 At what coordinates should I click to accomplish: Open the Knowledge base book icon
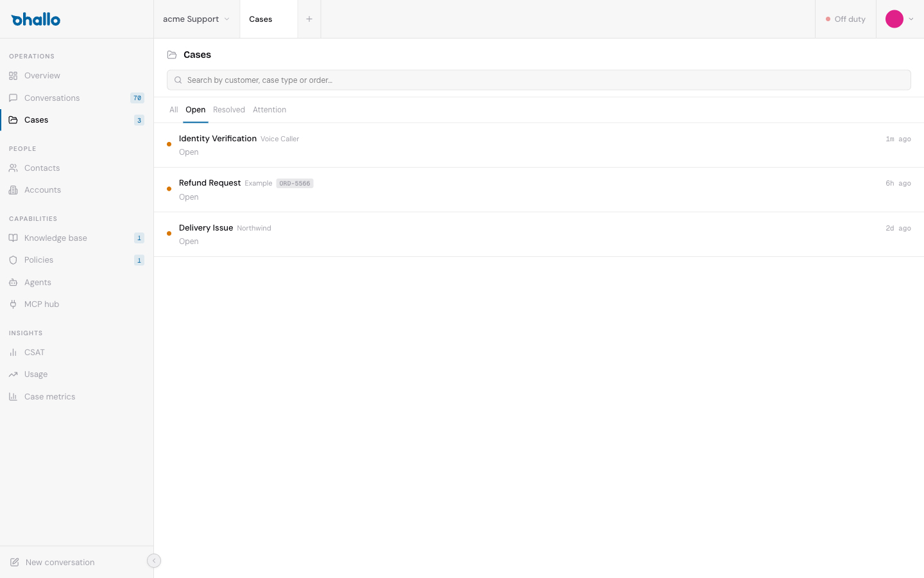point(13,238)
